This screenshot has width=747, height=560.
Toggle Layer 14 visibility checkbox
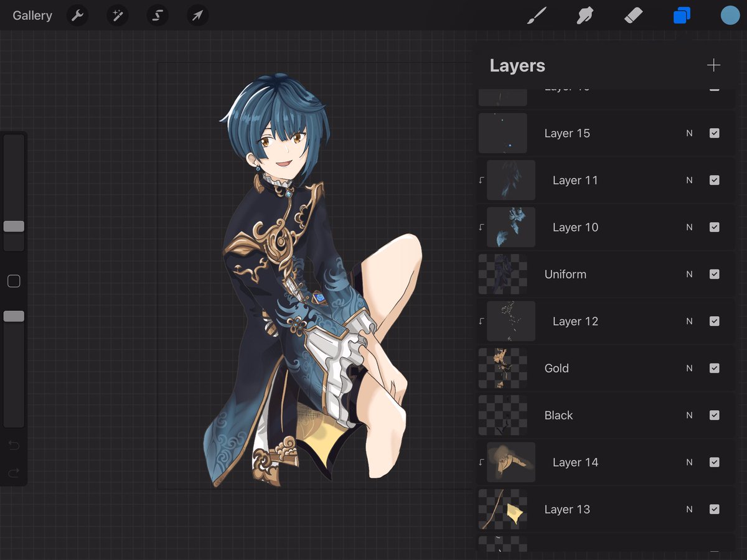point(715,462)
